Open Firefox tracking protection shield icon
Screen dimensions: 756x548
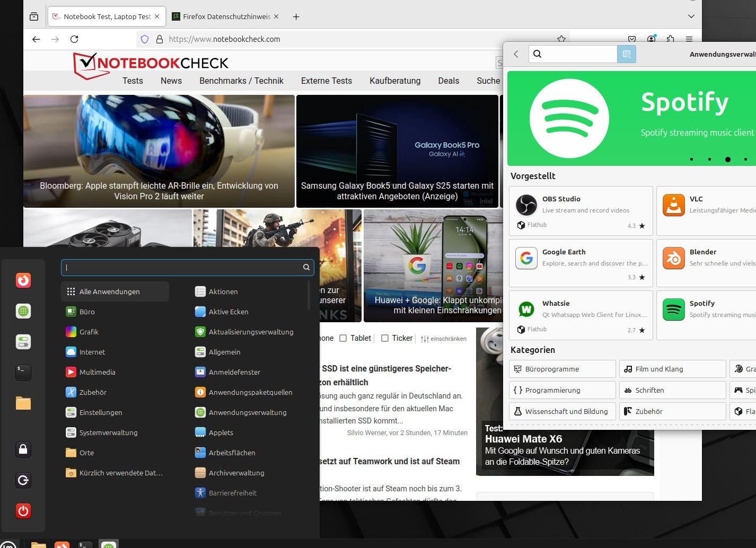coord(145,39)
